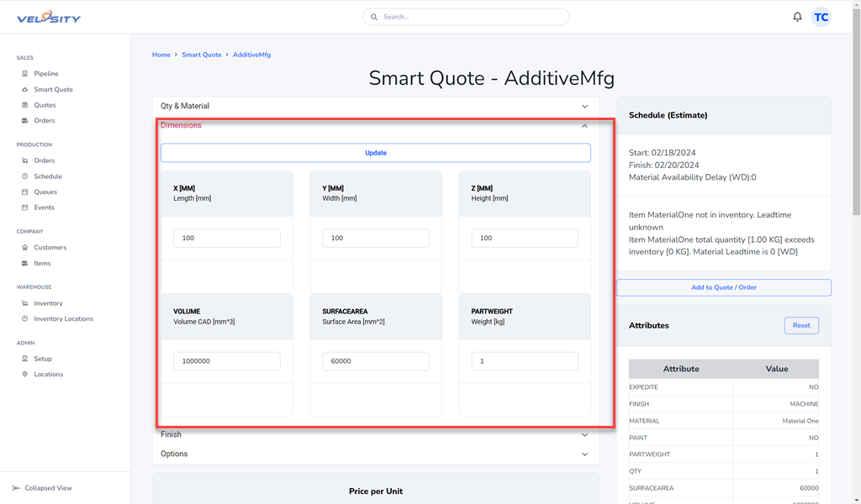Go to Smart Quote in sidebar

53,89
